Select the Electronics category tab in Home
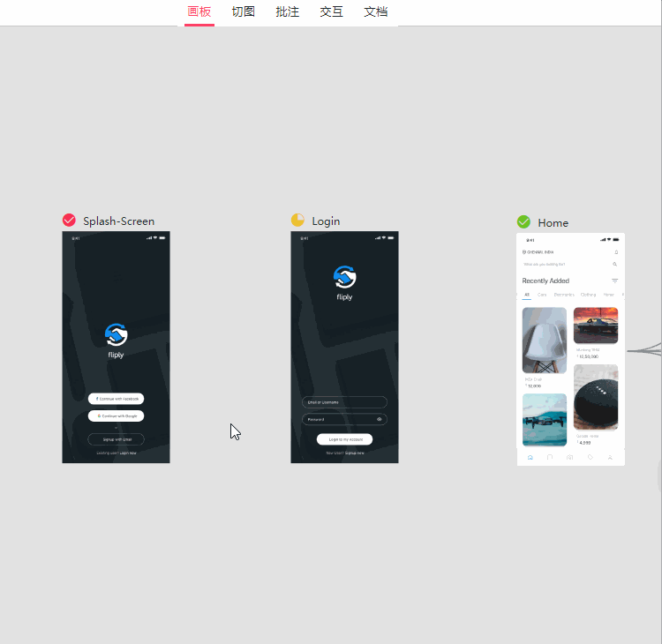 tap(564, 295)
